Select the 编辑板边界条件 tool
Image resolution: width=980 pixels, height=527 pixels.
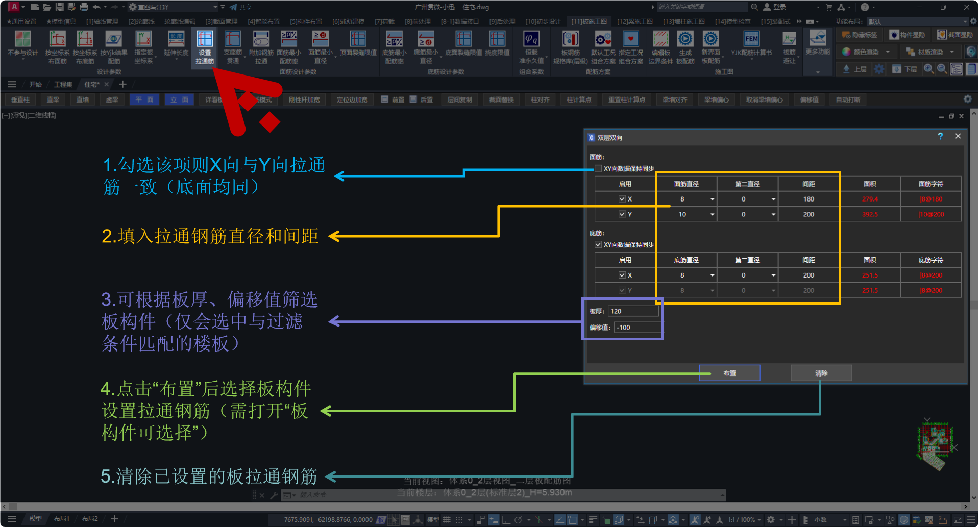(x=660, y=47)
